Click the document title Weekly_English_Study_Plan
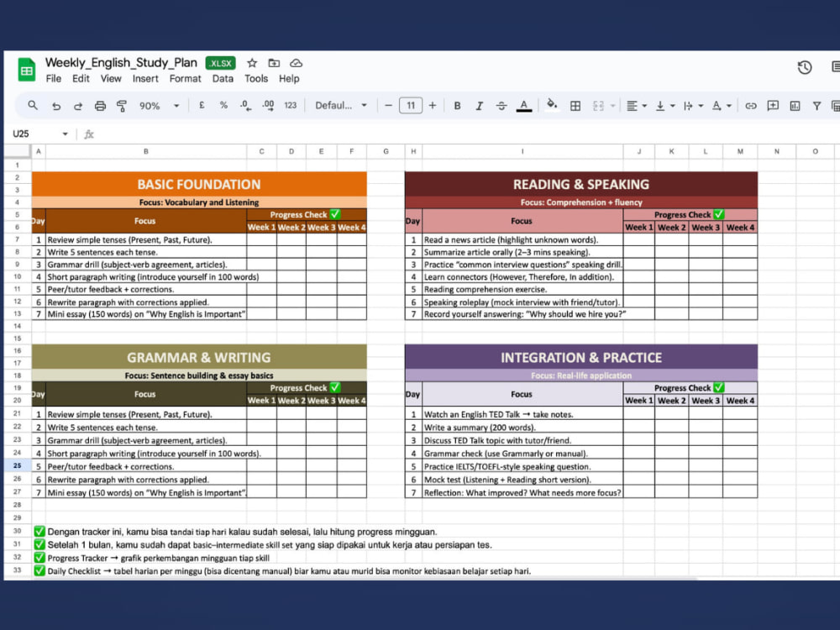 (x=121, y=63)
